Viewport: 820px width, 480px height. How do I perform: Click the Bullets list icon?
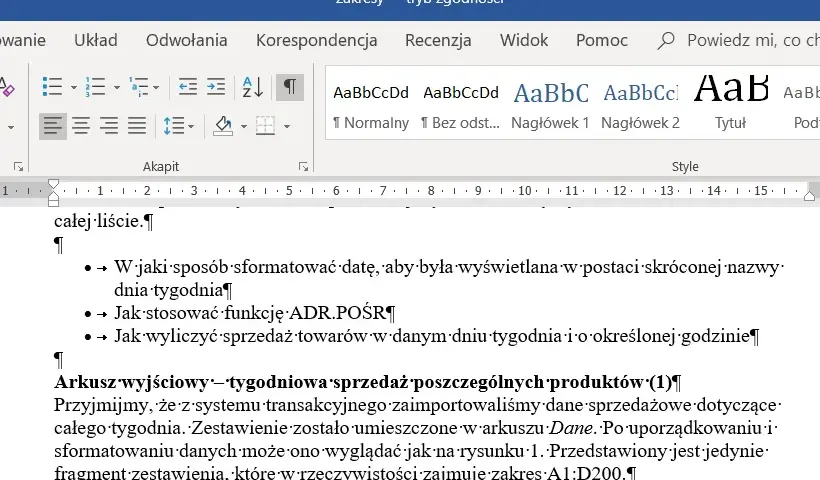click(x=52, y=87)
